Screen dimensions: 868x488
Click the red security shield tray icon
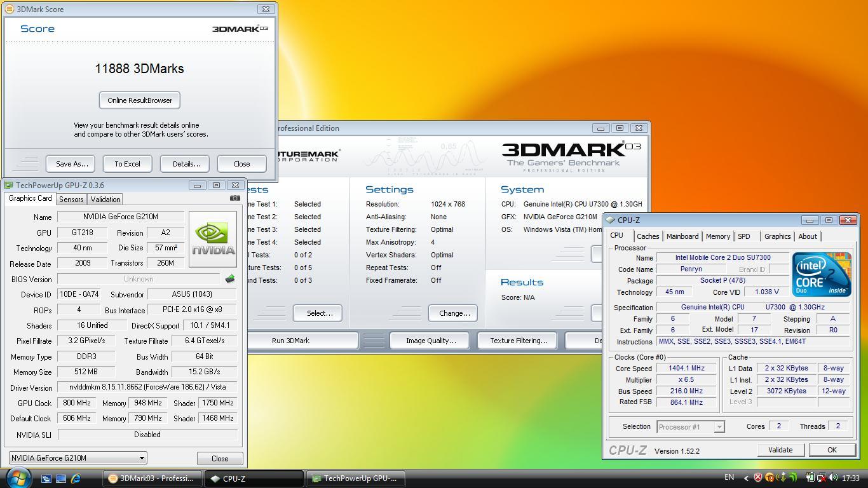click(758, 477)
